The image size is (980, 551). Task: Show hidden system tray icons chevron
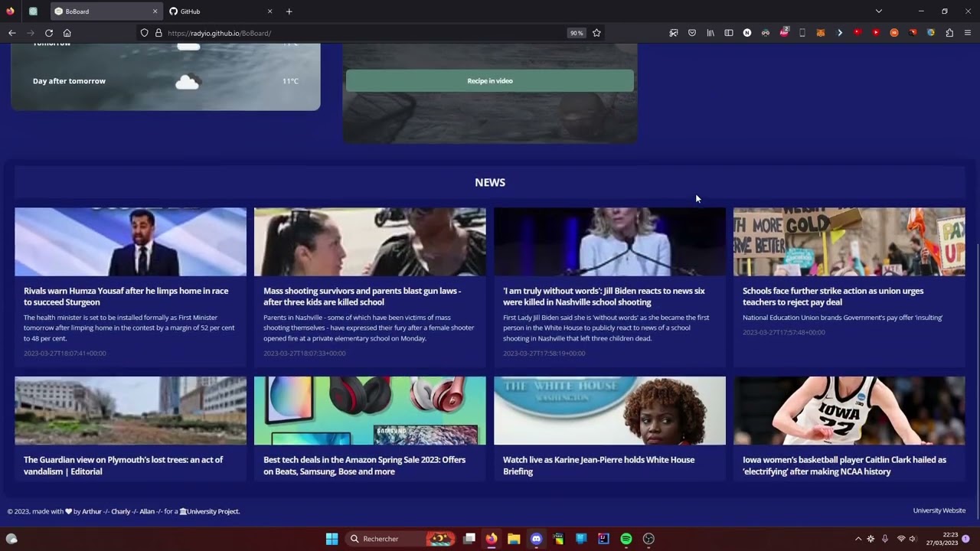tap(858, 539)
